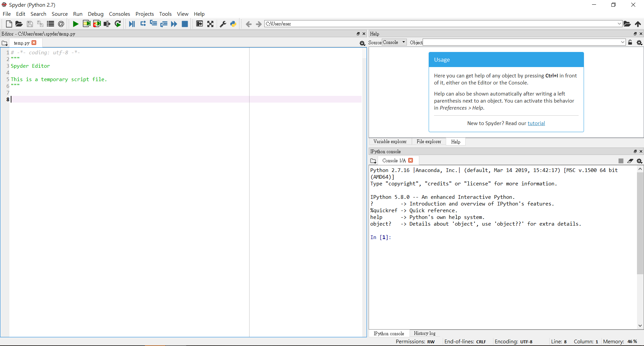Switch to the History log tab
The height and width of the screenshot is (346, 644).
coord(425,333)
